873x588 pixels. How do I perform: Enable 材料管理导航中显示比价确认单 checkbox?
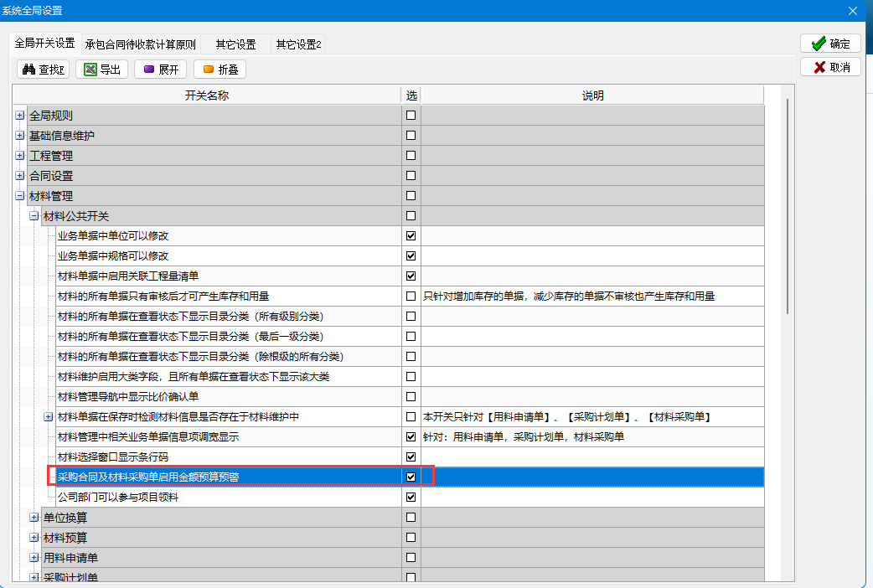pos(411,396)
